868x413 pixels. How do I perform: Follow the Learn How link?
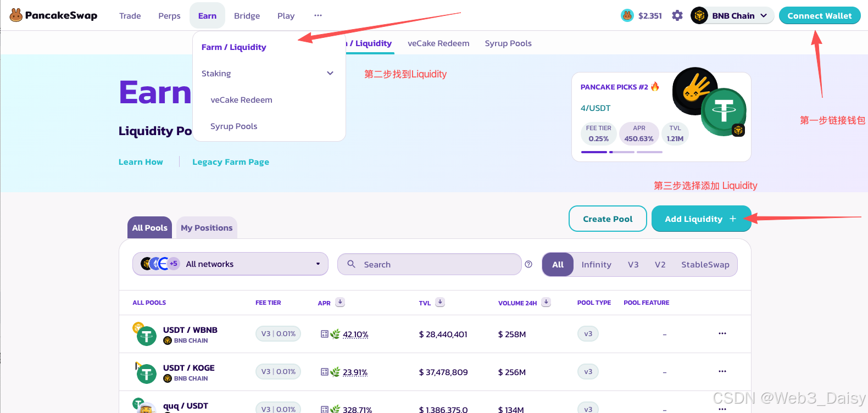pyautogui.click(x=141, y=162)
